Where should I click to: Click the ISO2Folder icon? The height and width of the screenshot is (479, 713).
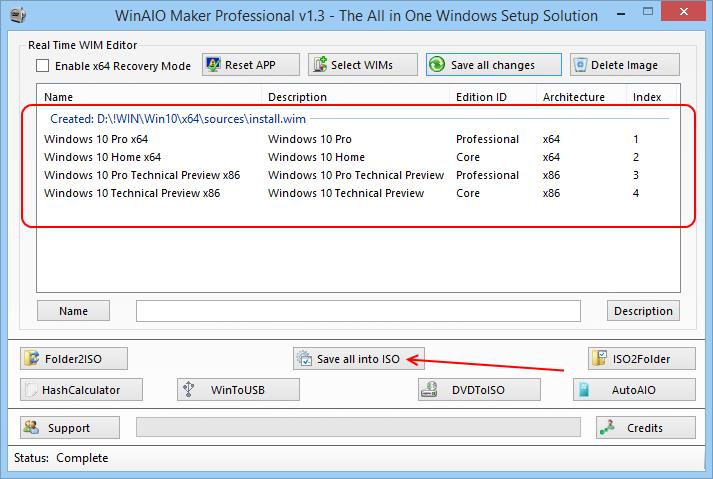pyautogui.click(x=599, y=358)
